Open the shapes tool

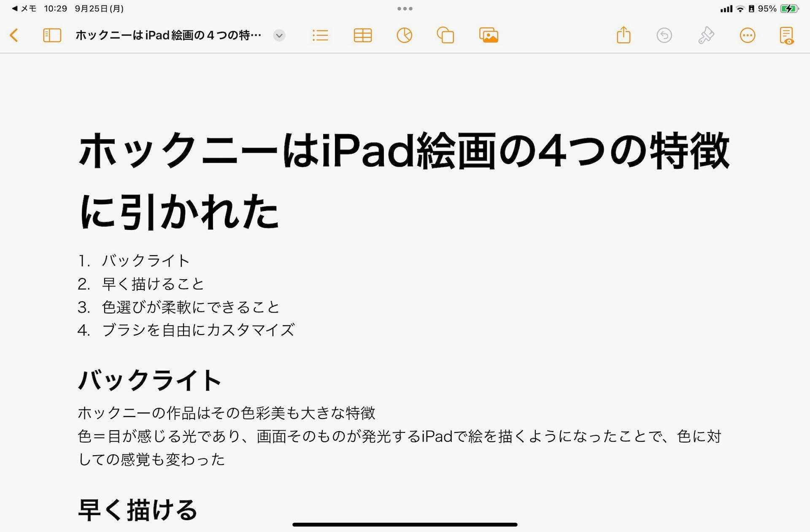point(446,35)
